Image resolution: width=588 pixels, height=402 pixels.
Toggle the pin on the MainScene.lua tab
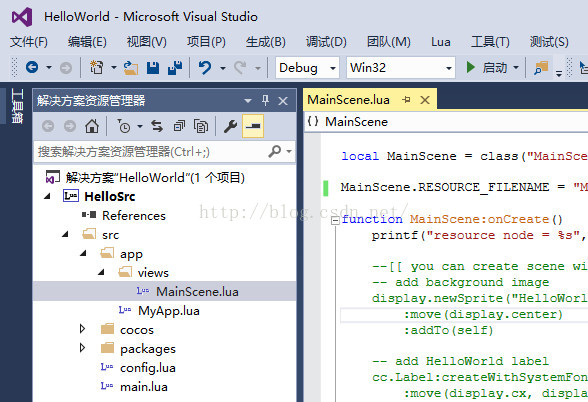click(x=406, y=100)
